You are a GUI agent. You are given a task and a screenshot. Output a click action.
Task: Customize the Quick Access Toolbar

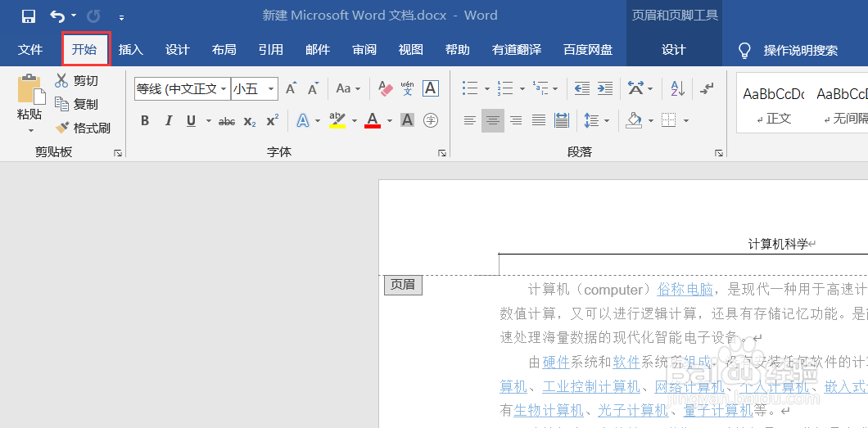click(121, 18)
